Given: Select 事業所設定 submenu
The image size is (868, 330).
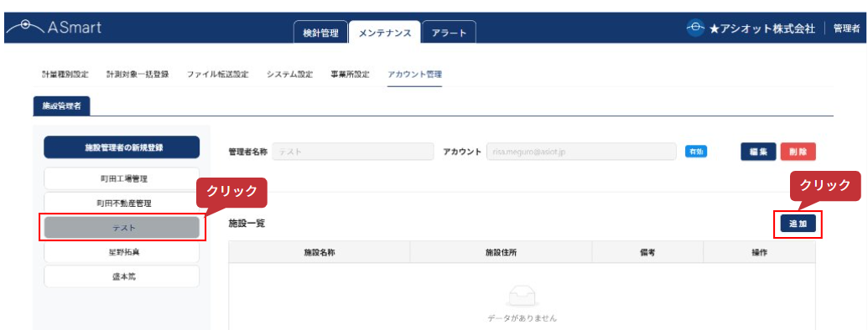Looking at the screenshot, I should coord(350,75).
